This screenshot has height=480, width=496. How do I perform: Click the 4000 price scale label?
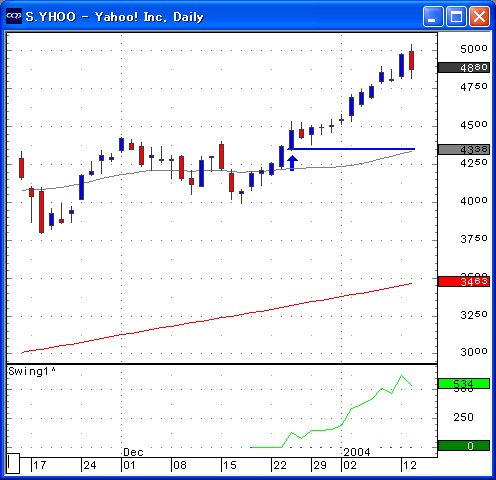point(474,201)
